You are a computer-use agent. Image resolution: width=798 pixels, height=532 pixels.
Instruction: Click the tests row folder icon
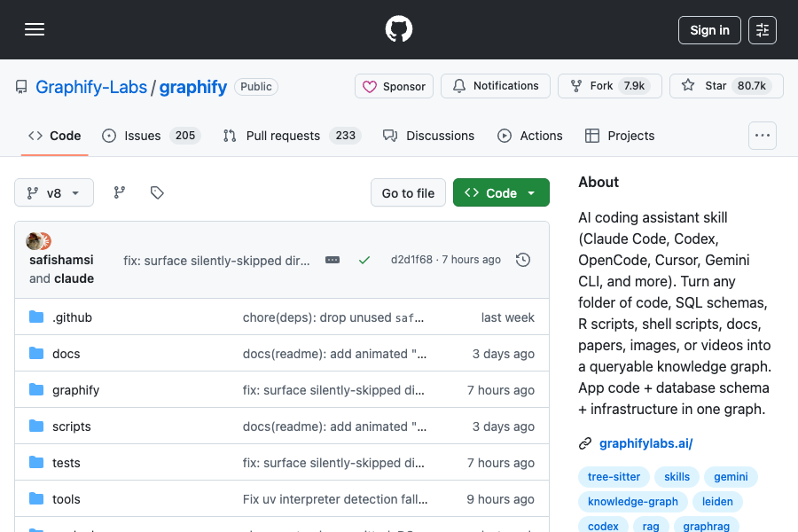36,462
